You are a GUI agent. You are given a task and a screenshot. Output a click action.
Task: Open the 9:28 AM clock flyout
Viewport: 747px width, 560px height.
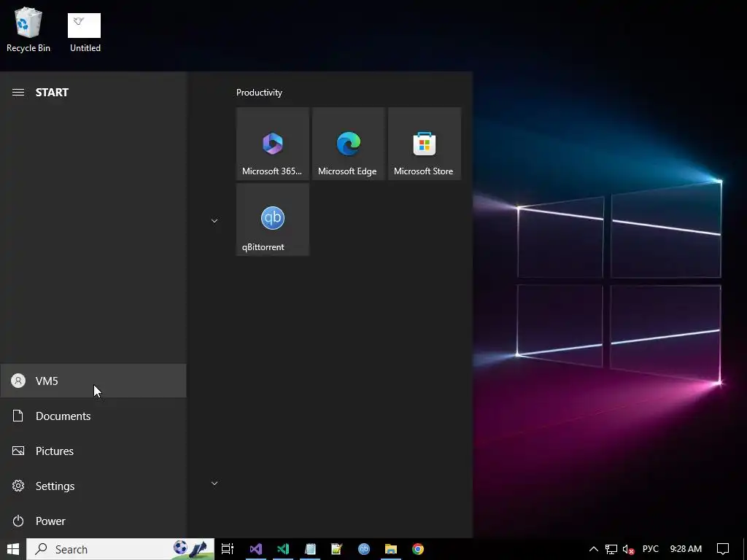pos(686,549)
